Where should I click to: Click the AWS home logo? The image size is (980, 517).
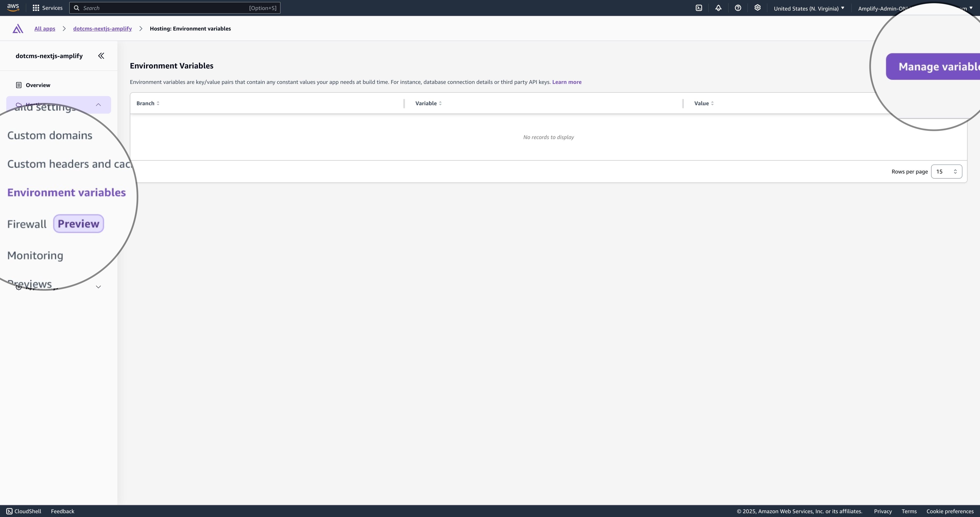13,8
